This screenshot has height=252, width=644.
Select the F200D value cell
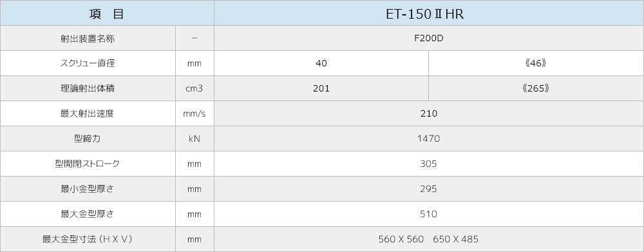pyautogui.click(x=429, y=38)
